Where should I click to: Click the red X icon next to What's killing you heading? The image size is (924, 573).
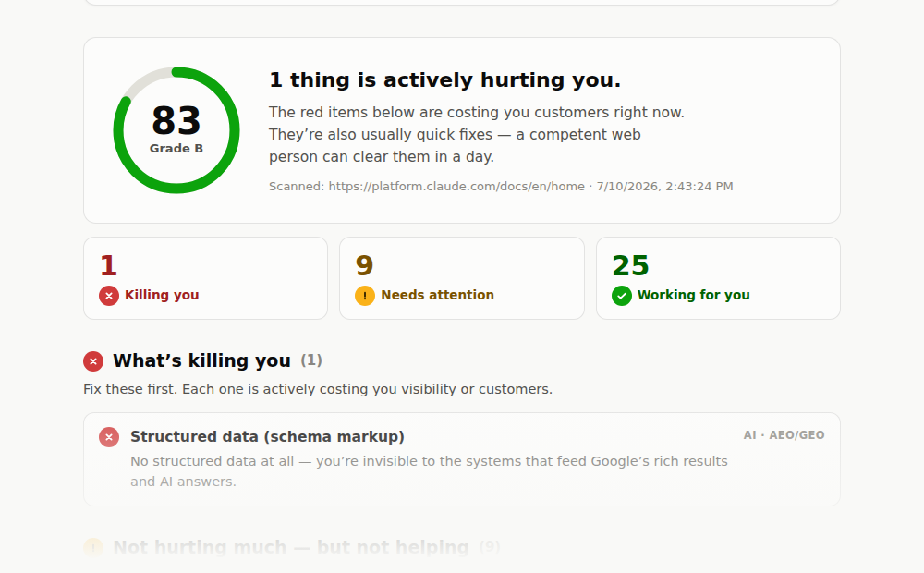coord(93,360)
